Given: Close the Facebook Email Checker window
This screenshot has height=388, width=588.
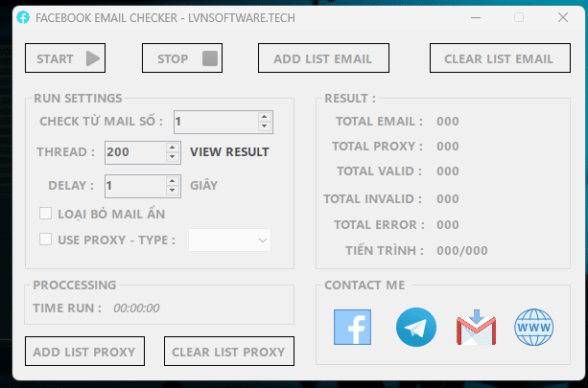Looking at the screenshot, I should (563, 17).
